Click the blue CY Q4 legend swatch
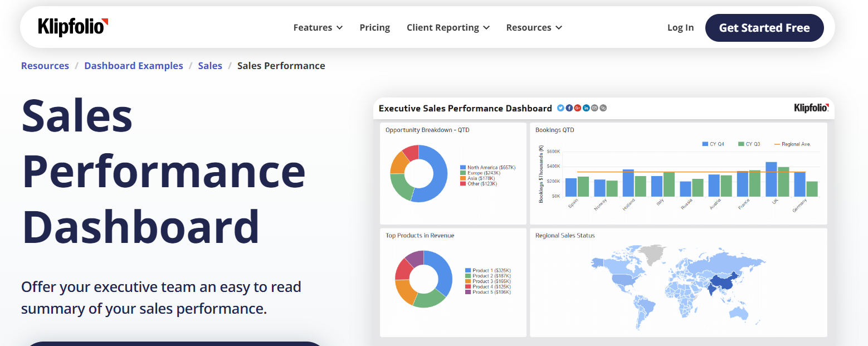Screen dimensions: 868x346 [x=705, y=144]
